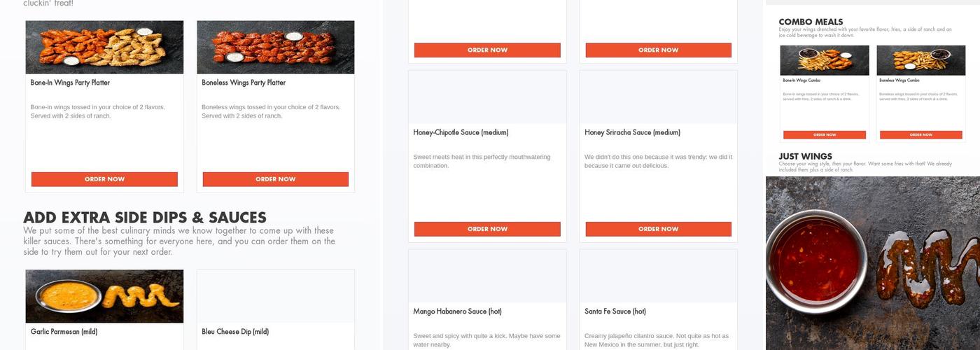Order the Boneless Wings Combo meal
Image resolution: width=980 pixels, height=350 pixels.
pos(920,134)
